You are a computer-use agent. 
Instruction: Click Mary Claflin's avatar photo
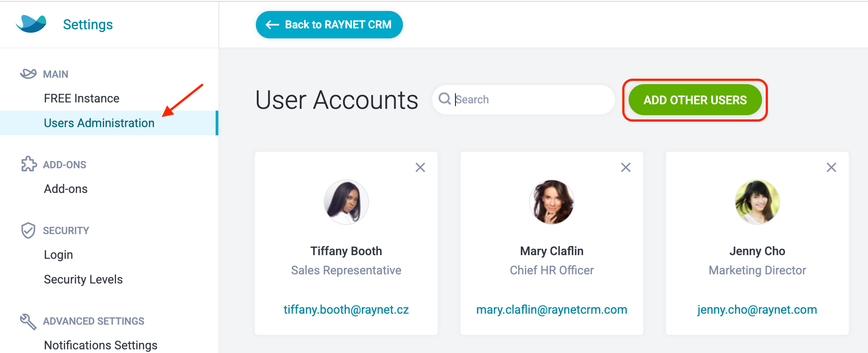pos(552,202)
